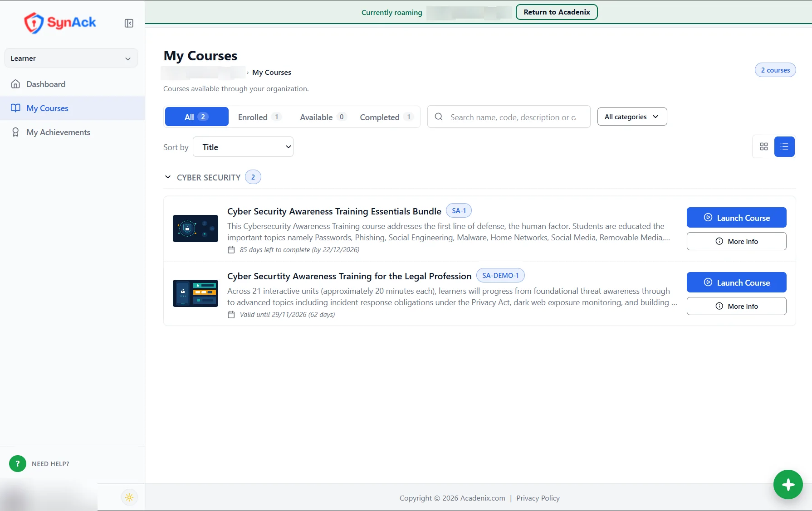Open the Sort by Title dropdown
The width and height of the screenshot is (812, 511).
243,147
